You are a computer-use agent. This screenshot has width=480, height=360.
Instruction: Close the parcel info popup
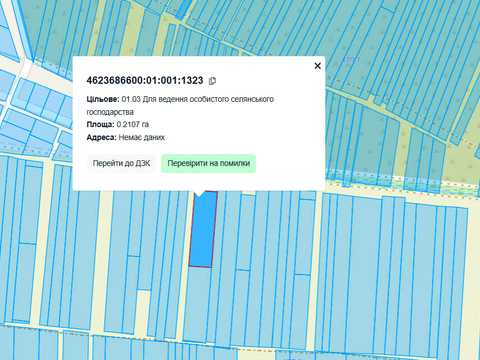318,66
